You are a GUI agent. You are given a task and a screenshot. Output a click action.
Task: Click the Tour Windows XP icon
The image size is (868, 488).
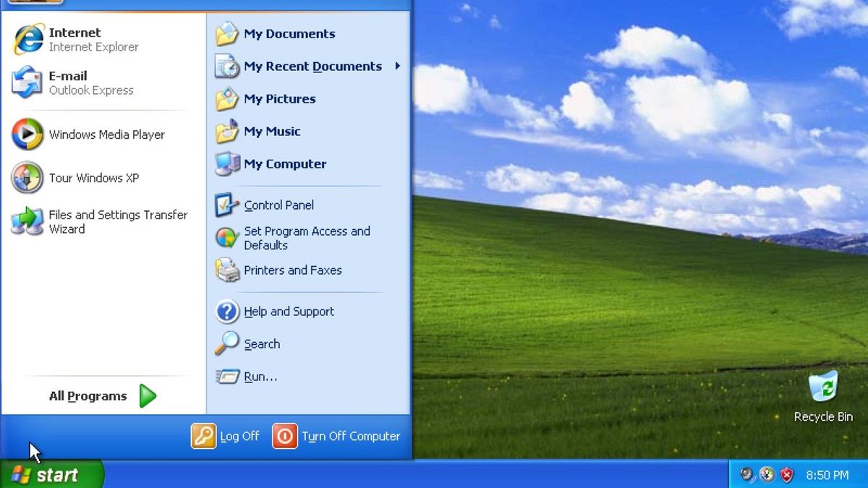27,178
